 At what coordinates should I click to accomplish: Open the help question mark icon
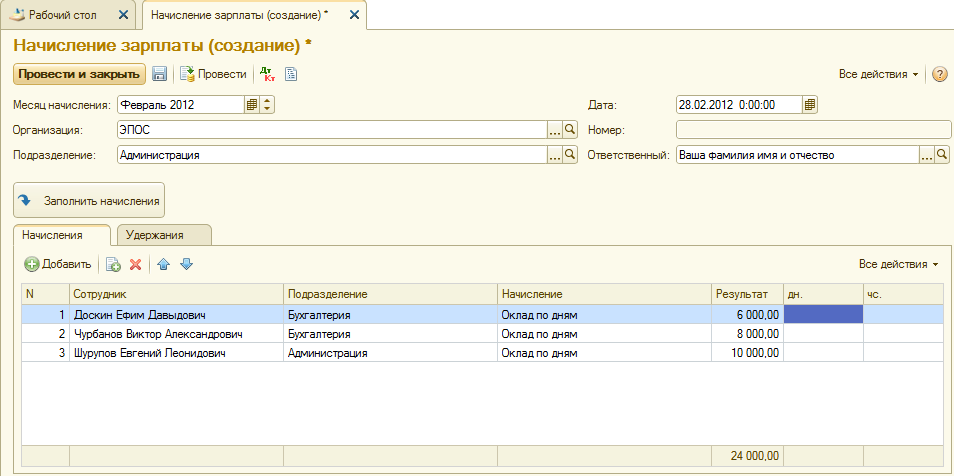coord(940,74)
